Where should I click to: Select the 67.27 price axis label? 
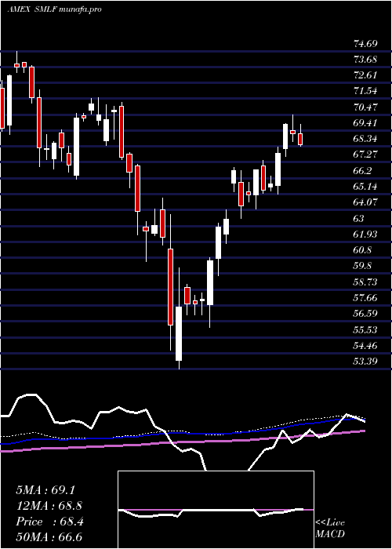click(365, 155)
